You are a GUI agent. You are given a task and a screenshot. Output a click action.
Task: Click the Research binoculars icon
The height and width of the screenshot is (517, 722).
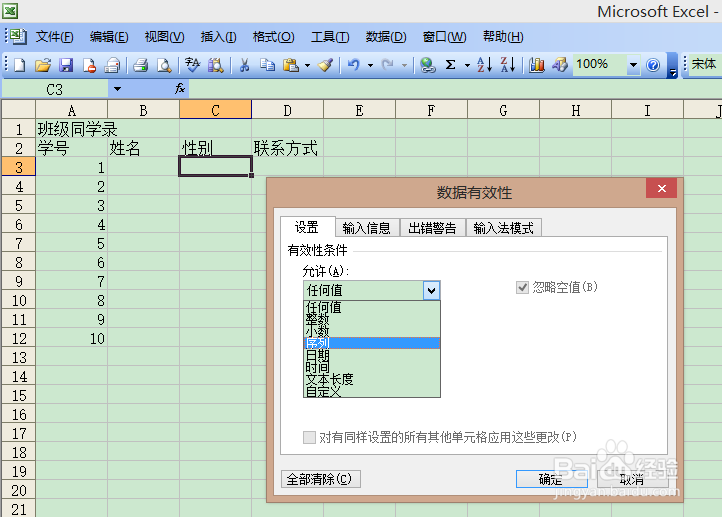tap(215, 65)
